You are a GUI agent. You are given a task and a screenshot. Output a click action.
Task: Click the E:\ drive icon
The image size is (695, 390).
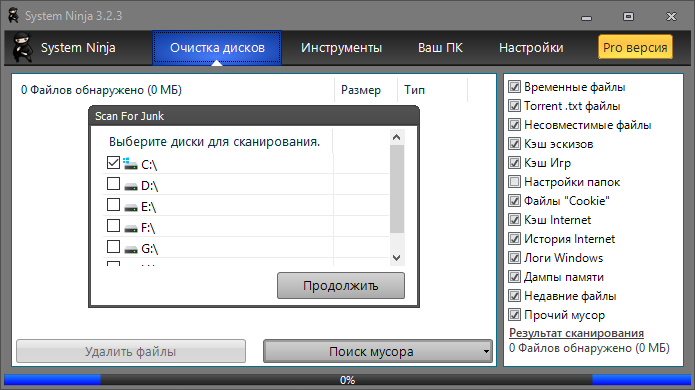(131, 207)
